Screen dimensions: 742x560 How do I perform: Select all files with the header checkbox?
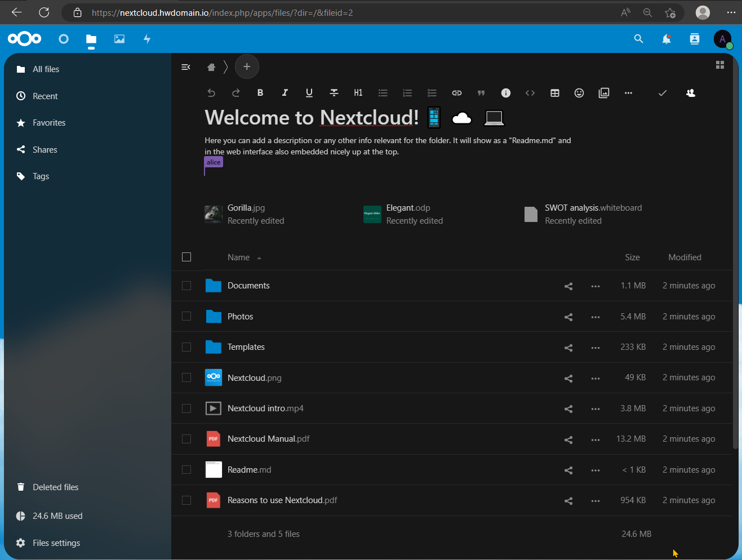tap(186, 257)
